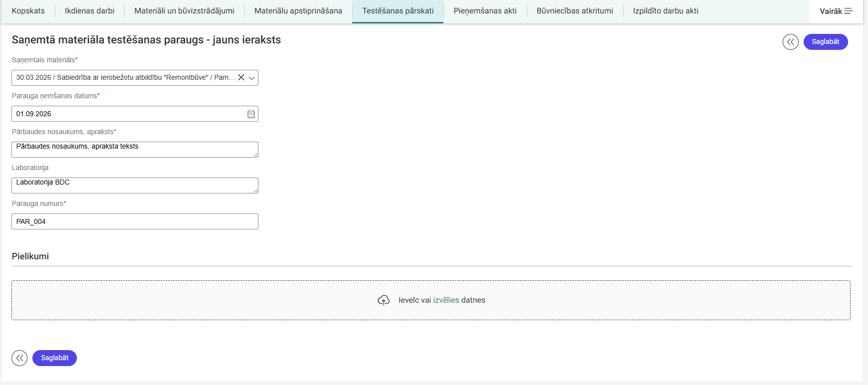The width and height of the screenshot is (868, 385).
Task: Click the izvēlies file chooser link
Action: (x=446, y=300)
